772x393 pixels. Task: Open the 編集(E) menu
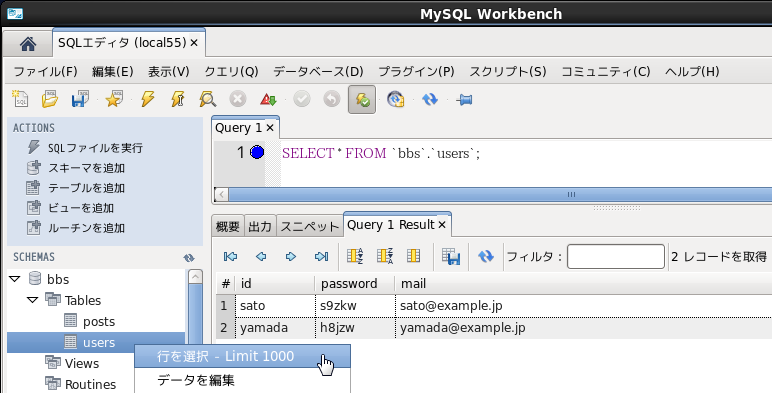113,72
